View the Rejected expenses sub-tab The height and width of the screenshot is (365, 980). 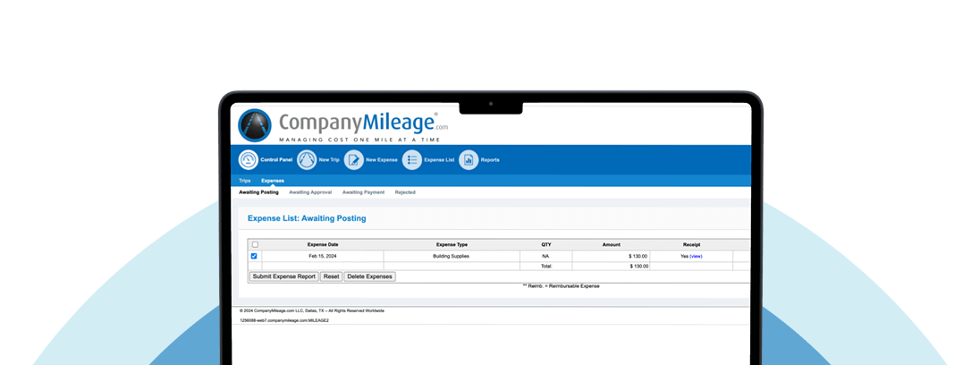coord(405,192)
